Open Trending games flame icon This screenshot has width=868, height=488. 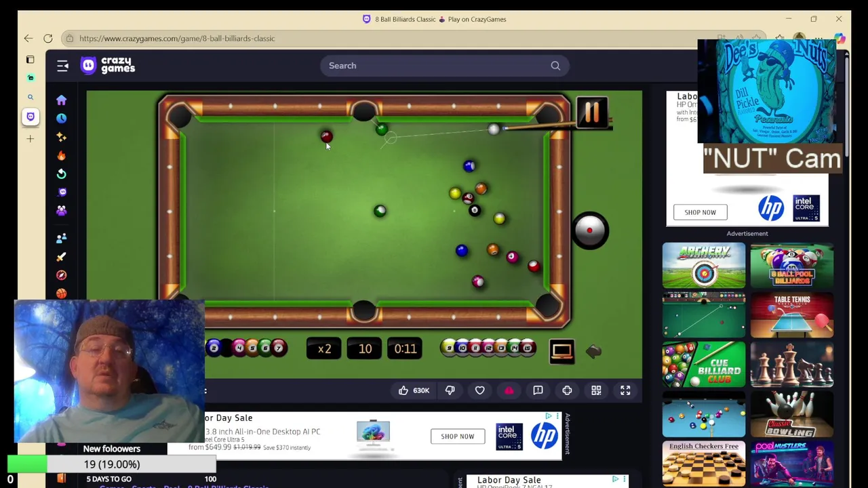(61, 155)
